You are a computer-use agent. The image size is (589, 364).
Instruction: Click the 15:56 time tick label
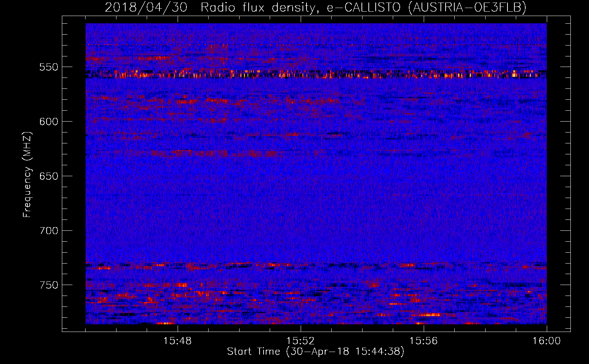(x=423, y=341)
